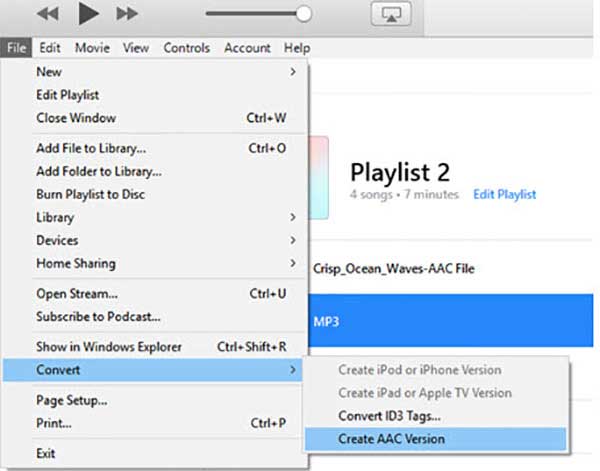Viewport: 600px width, 471px height.
Task: Select Exit in File menu
Action: click(x=153, y=453)
